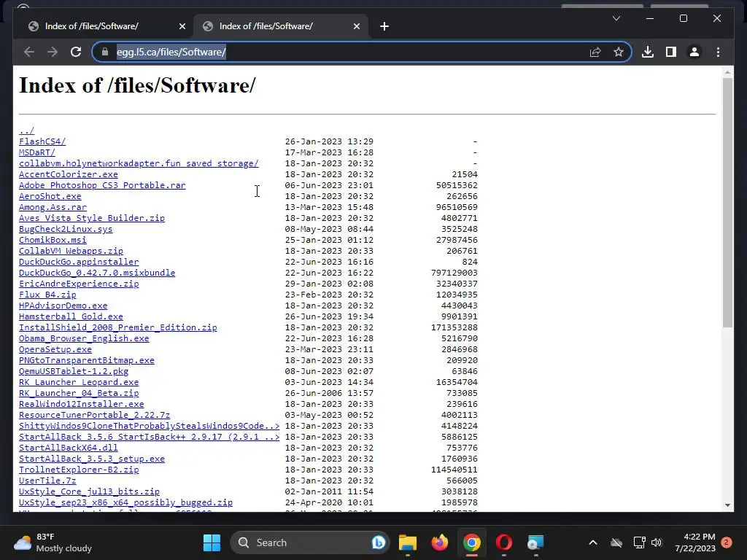Click DuckDuckGo_0.42.7.0.msixbundle link
Screen dimensions: 747x560
point(97,273)
